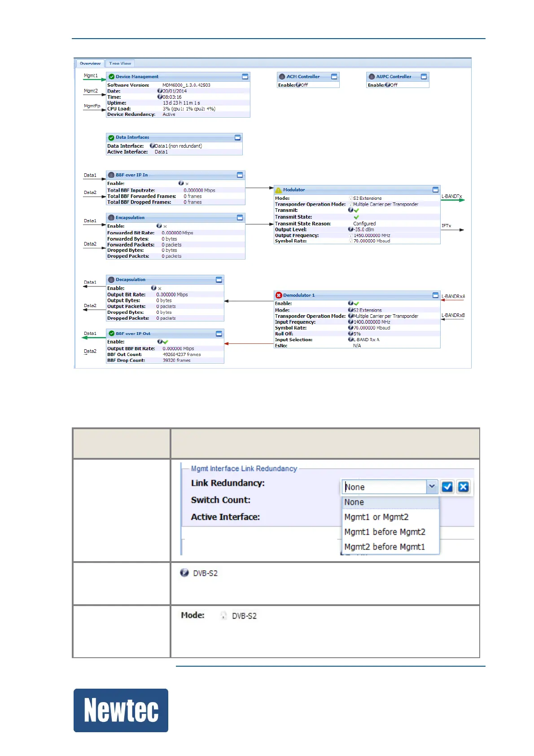Click Modulator yellow warning icon

pyautogui.click(x=279, y=190)
